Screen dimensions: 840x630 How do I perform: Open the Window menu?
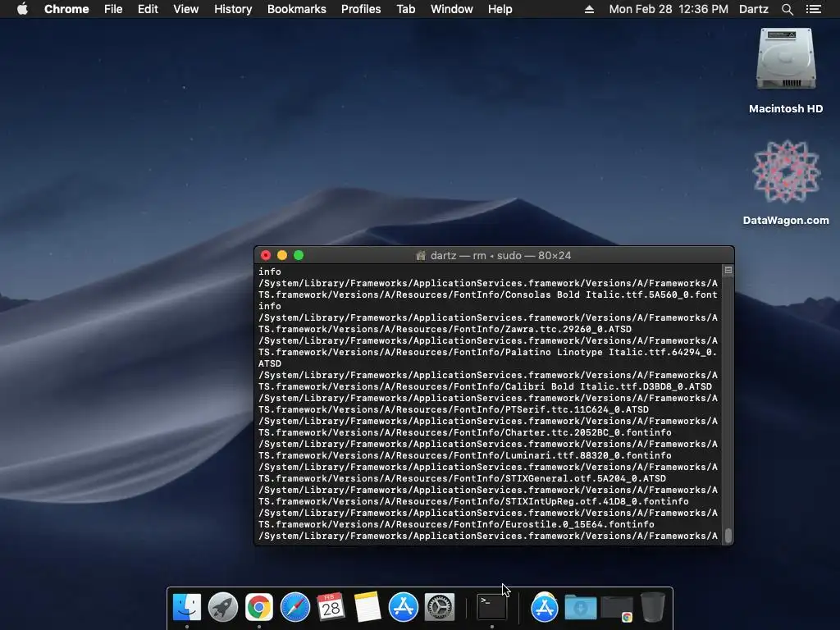[452, 9]
